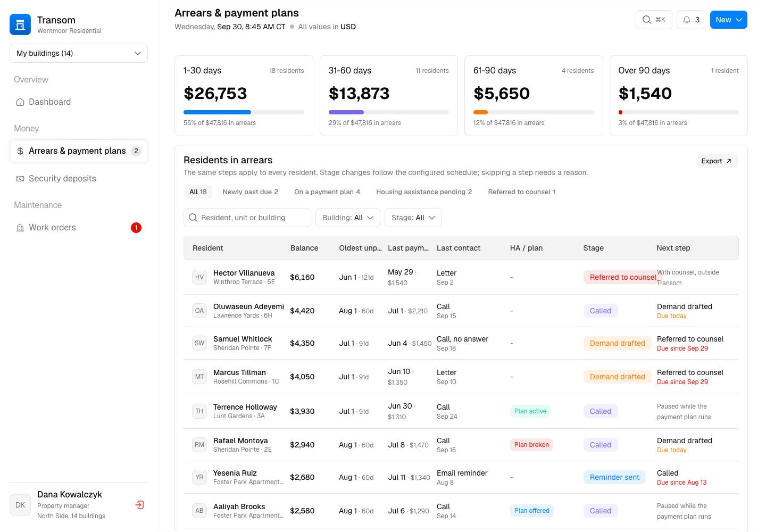Click the SW avatar for Samuel Whitlock
This screenshot has width=766, height=532.
pos(199,343)
